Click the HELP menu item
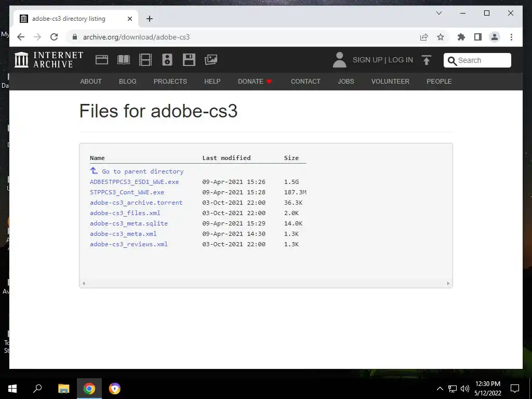 (212, 82)
